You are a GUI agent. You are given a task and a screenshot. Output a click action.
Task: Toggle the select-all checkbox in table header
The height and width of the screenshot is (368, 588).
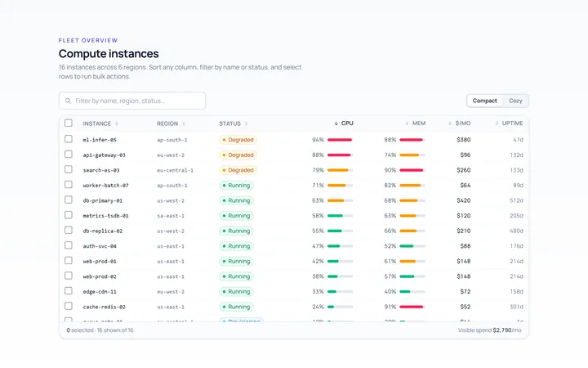click(x=69, y=123)
